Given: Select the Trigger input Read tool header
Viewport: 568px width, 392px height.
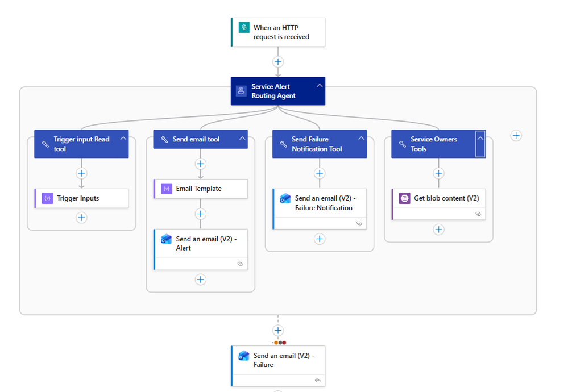Looking at the screenshot, I should pos(81,144).
